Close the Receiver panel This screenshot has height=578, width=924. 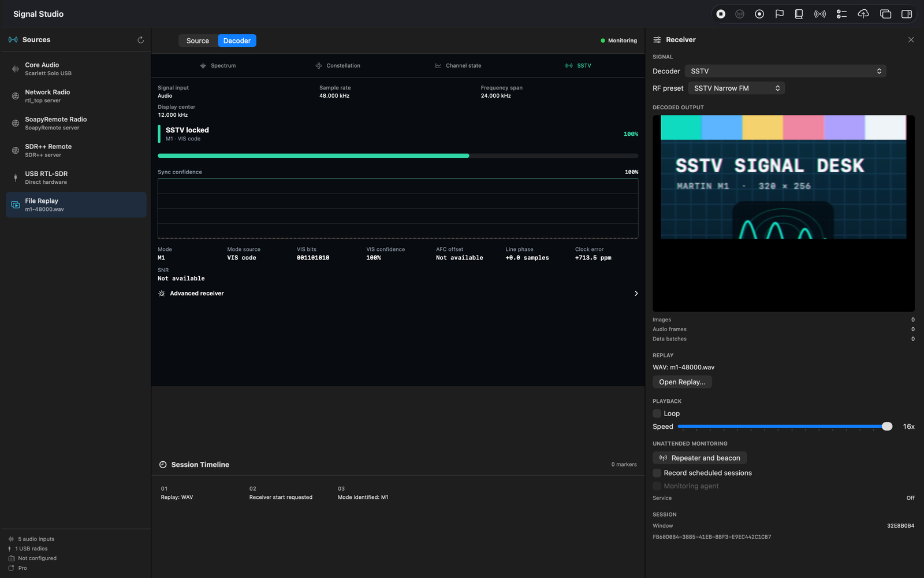[x=911, y=40]
